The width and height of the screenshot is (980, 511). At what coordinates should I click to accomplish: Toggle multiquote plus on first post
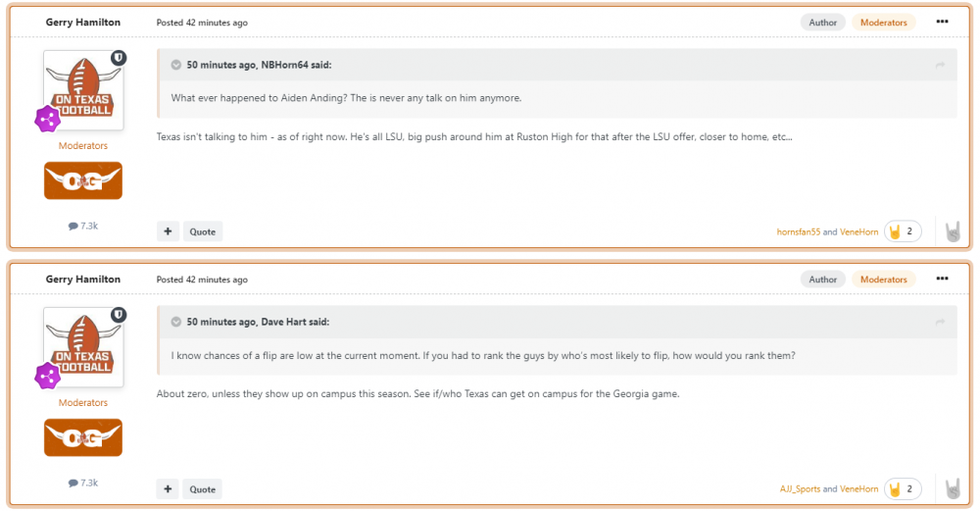click(x=168, y=231)
